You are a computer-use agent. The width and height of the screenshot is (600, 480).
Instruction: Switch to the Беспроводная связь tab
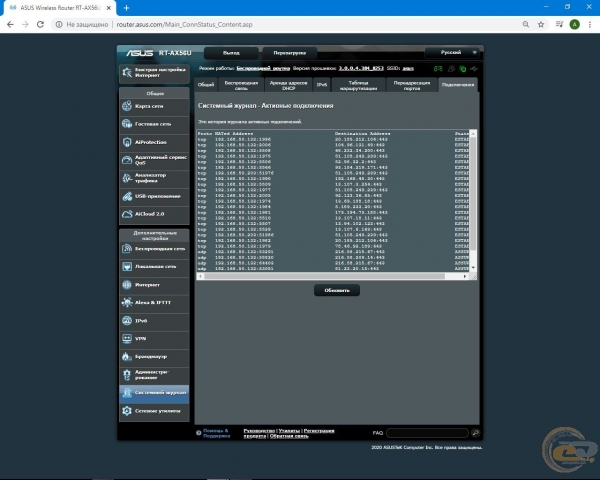241,85
